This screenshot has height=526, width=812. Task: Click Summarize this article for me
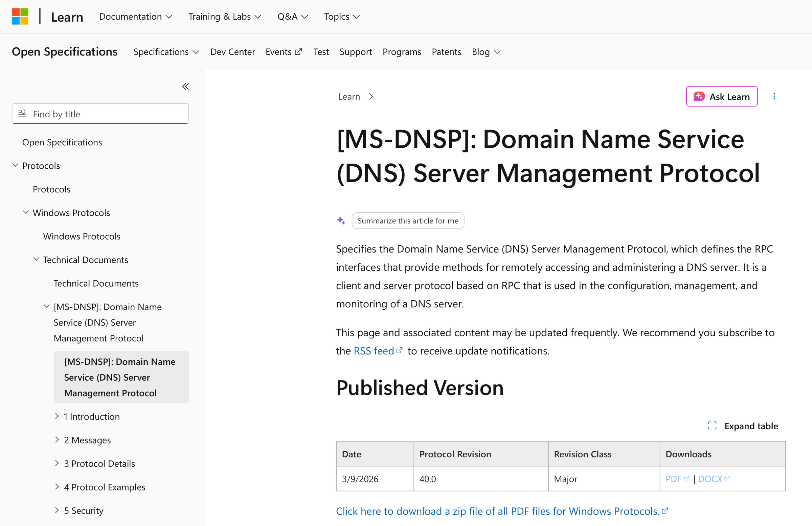click(x=408, y=220)
